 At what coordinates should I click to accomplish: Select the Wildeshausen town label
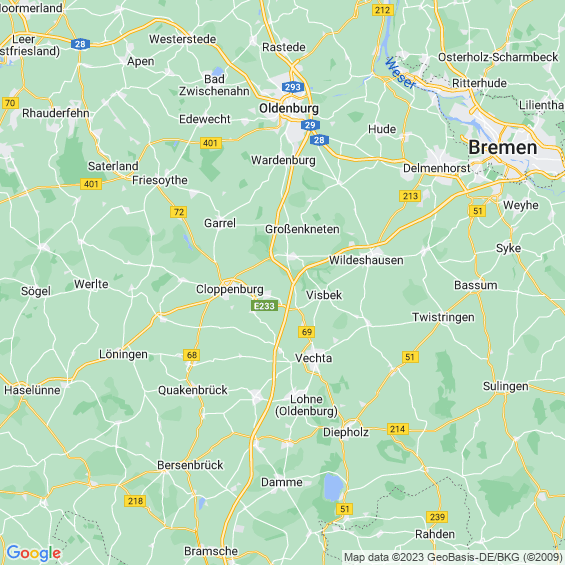(366, 260)
